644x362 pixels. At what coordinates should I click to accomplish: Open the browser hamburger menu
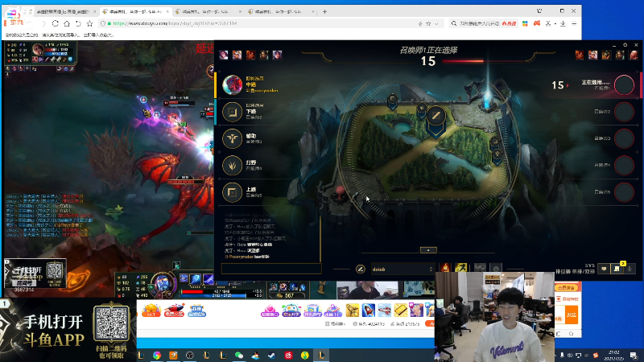coord(574,24)
